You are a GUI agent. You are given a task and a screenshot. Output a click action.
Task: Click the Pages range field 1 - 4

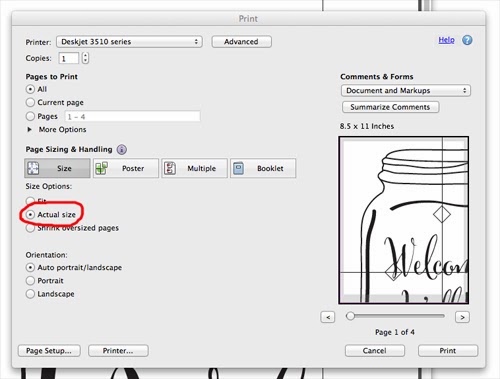pos(132,117)
